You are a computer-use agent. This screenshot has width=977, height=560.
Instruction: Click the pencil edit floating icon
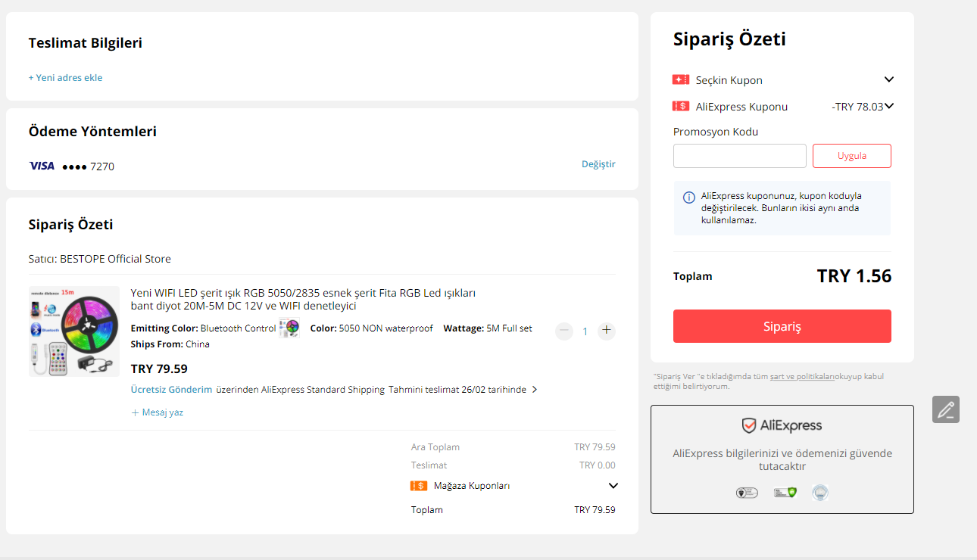point(946,409)
